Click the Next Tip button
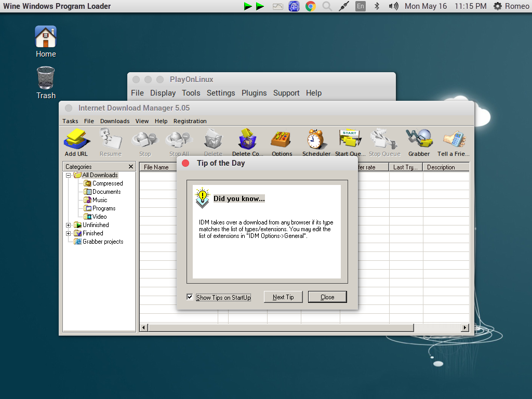The height and width of the screenshot is (399, 532). [x=283, y=297]
